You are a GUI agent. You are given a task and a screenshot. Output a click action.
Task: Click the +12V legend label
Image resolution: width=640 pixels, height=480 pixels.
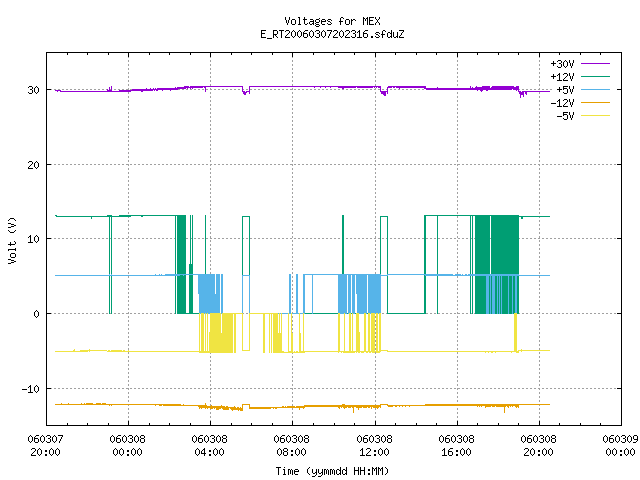[562, 77]
